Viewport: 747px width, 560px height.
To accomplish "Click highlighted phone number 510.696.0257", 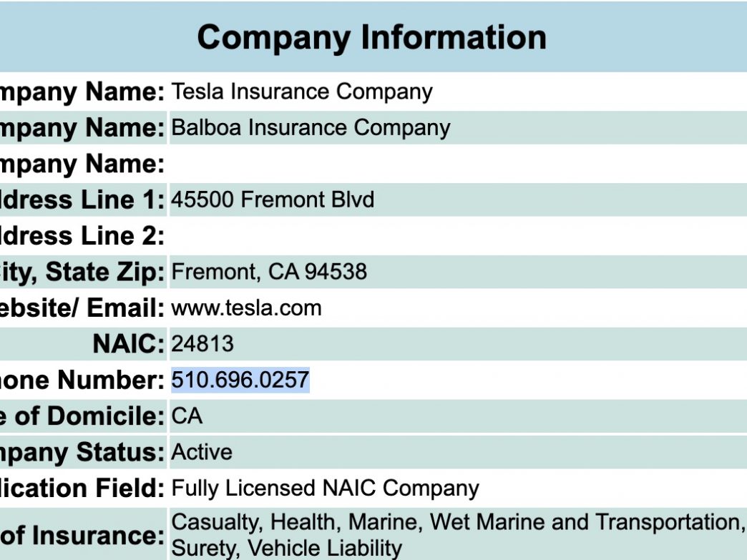I will click(240, 380).
